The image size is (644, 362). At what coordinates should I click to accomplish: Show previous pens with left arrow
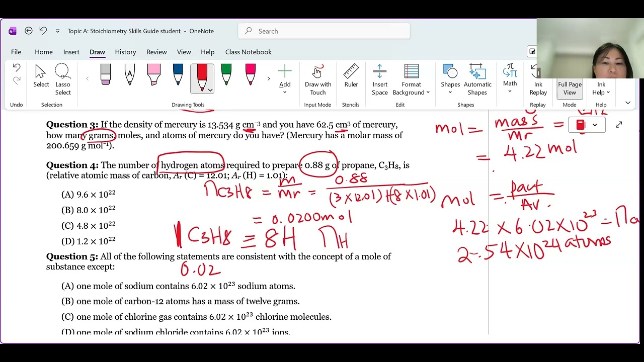click(88, 78)
